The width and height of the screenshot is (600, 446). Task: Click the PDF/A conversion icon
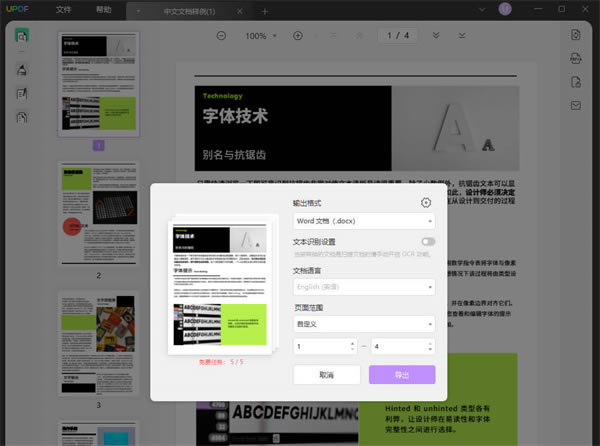click(576, 58)
